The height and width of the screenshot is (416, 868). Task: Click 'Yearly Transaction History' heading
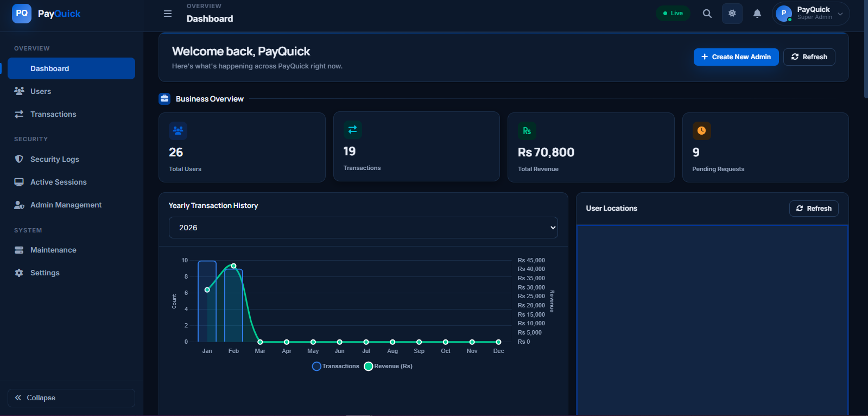click(x=213, y=205)
